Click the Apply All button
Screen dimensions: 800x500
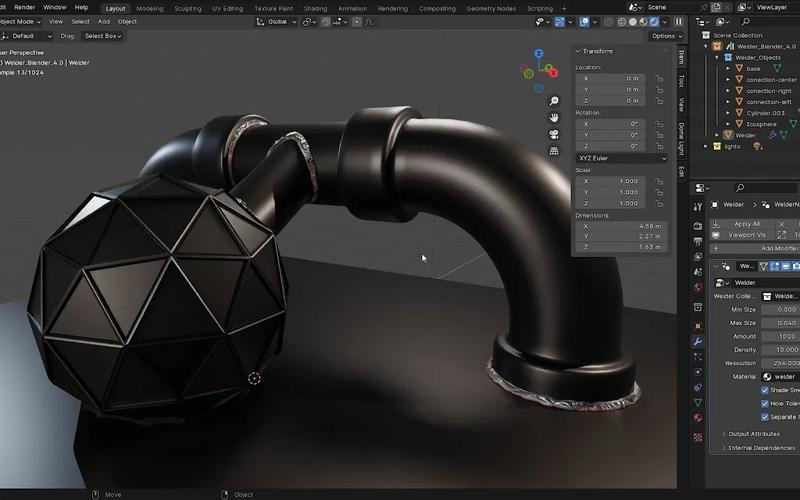pos(743,224)
